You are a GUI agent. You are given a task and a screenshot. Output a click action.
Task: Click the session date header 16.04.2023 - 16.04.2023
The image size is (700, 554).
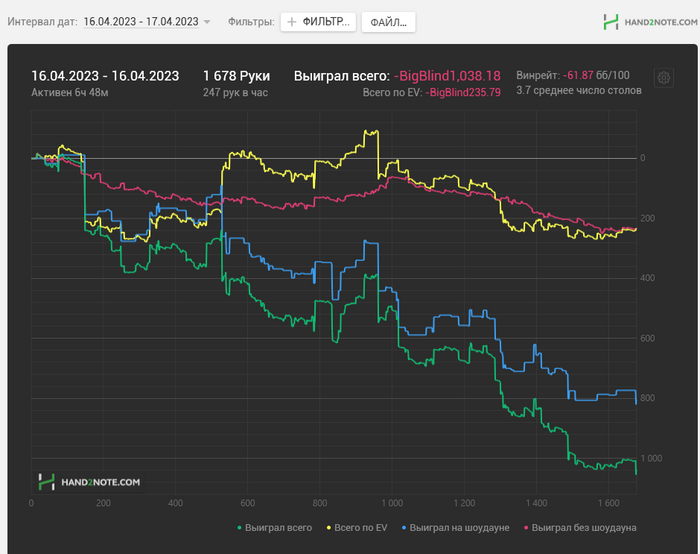pos(105,75)
